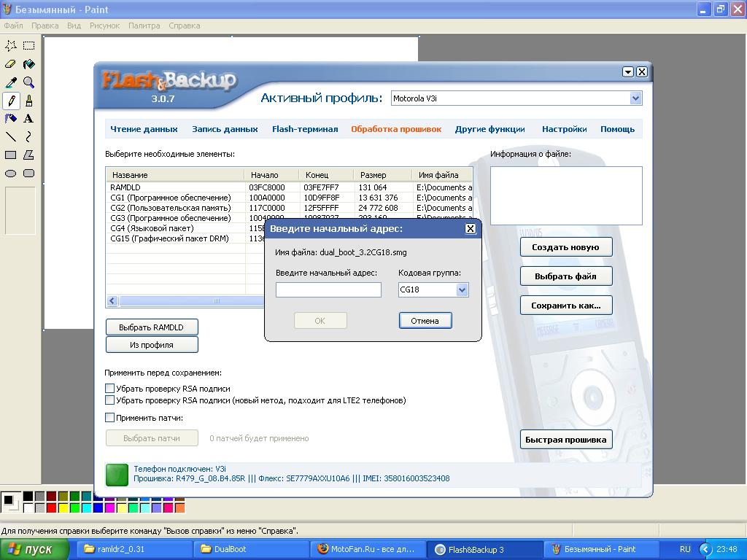The image size is (747, 560).
Task: Open the 'Справка' menu in Paint
Action: [x=185, y=26]
